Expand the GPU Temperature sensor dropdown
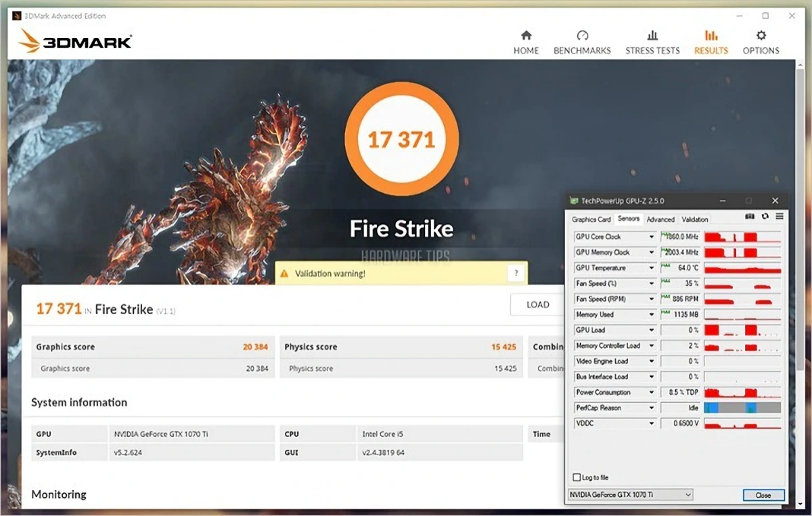 click(x=652, y=268)
